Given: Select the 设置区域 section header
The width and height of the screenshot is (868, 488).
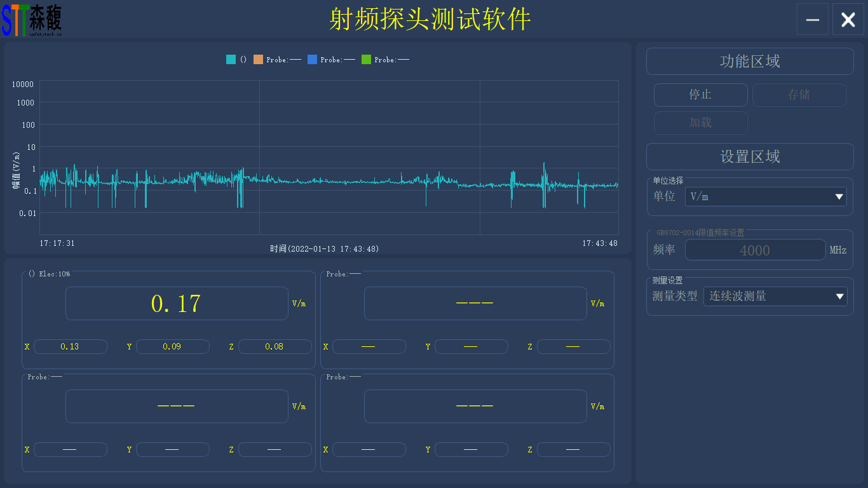Looking at the screenshot, I should click(x=750, y=157).
